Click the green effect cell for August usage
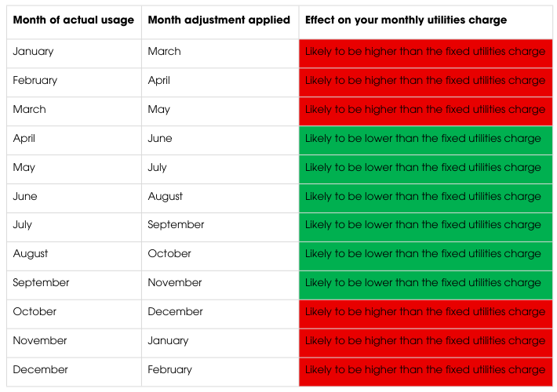 coord(425,254)
